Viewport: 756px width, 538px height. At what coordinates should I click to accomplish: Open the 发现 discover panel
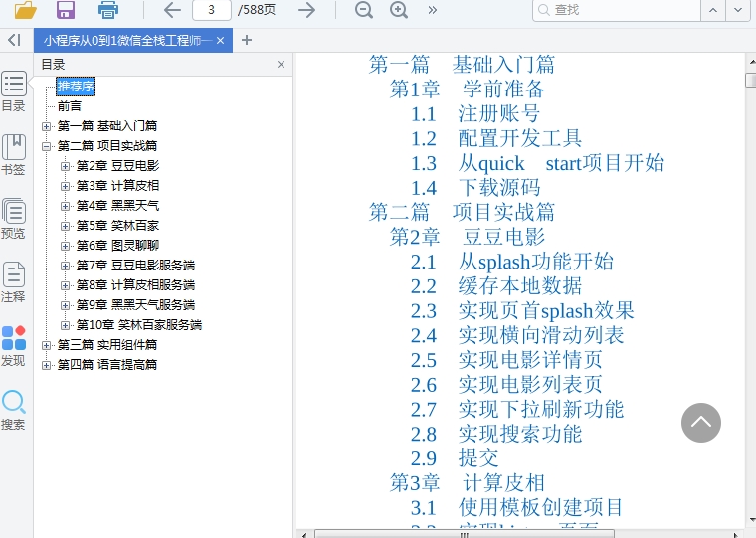[14, 346]
